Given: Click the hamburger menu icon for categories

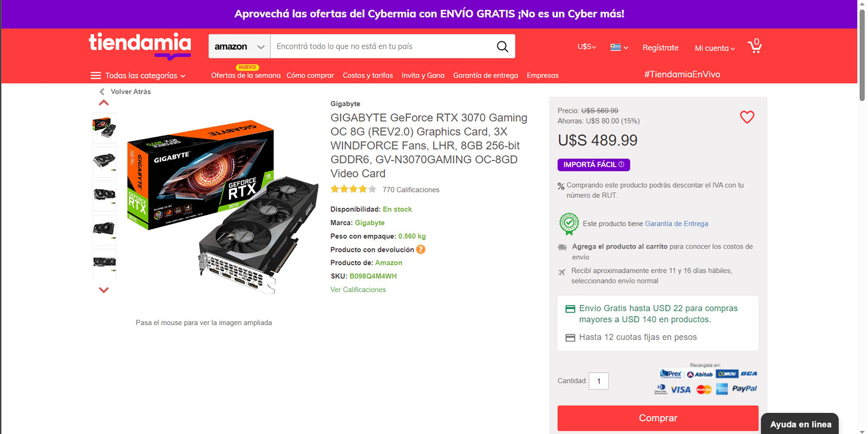Looking at the screenshot, I should pyautogui.click(x=96, y=75).
